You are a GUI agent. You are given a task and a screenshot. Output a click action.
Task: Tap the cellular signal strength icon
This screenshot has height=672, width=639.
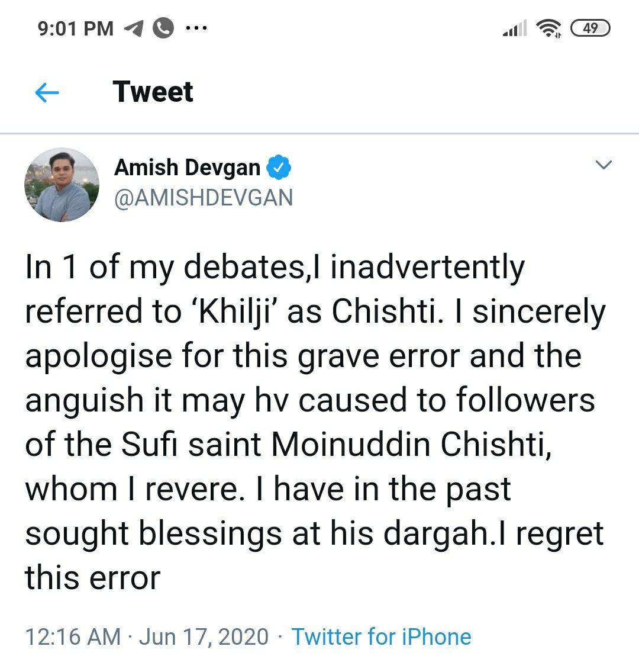(514, 28)
